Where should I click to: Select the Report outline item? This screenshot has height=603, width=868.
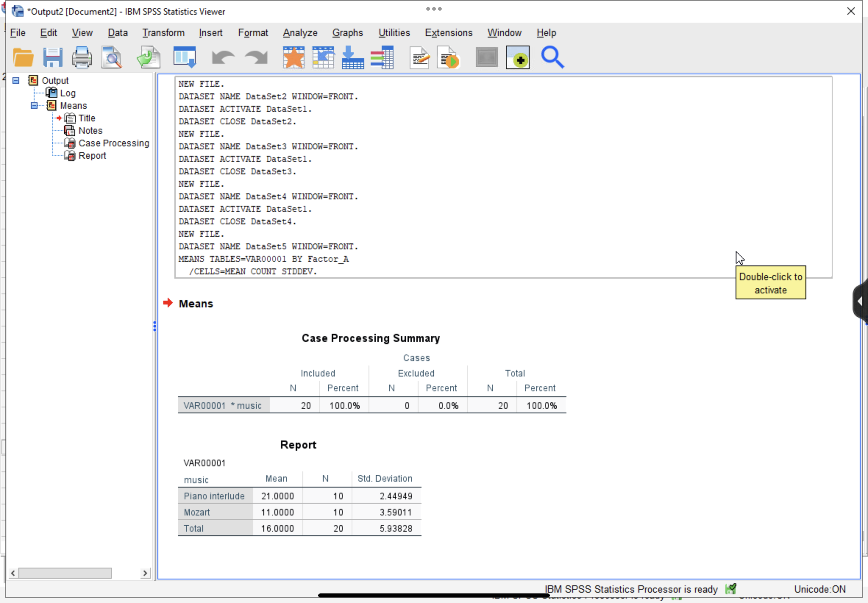click(x=93, y=155)
